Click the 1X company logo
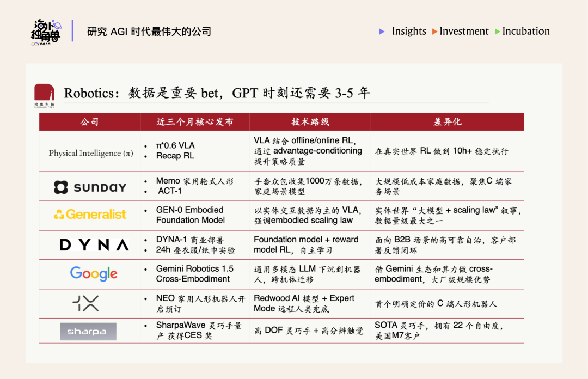The height and width of the screenshot is (379, 588). [85, 303]
